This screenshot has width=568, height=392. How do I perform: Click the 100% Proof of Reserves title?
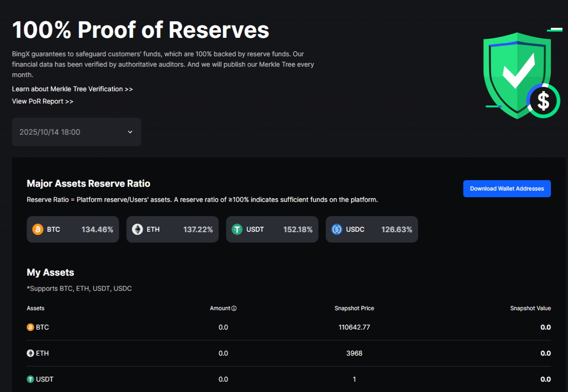point(141,30)
